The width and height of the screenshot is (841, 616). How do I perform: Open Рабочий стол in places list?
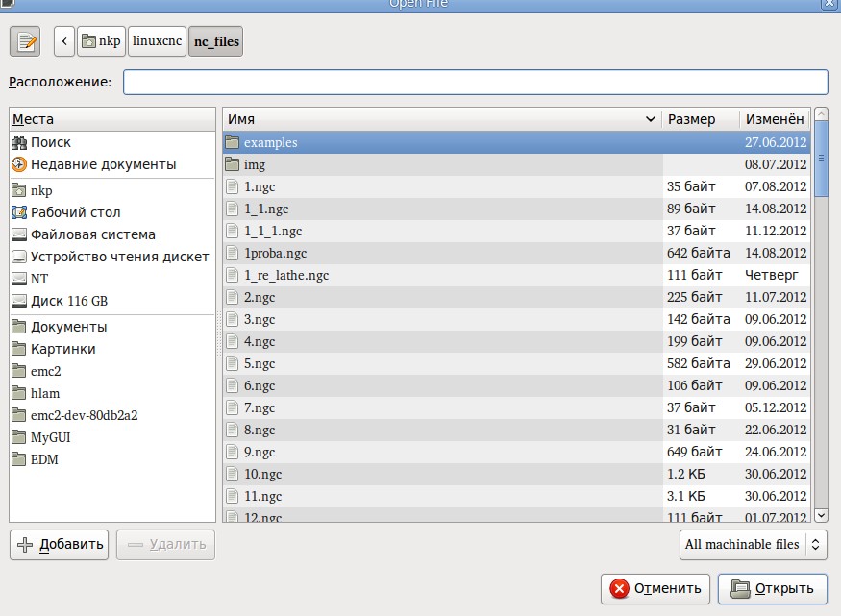[x=75, y=212]
